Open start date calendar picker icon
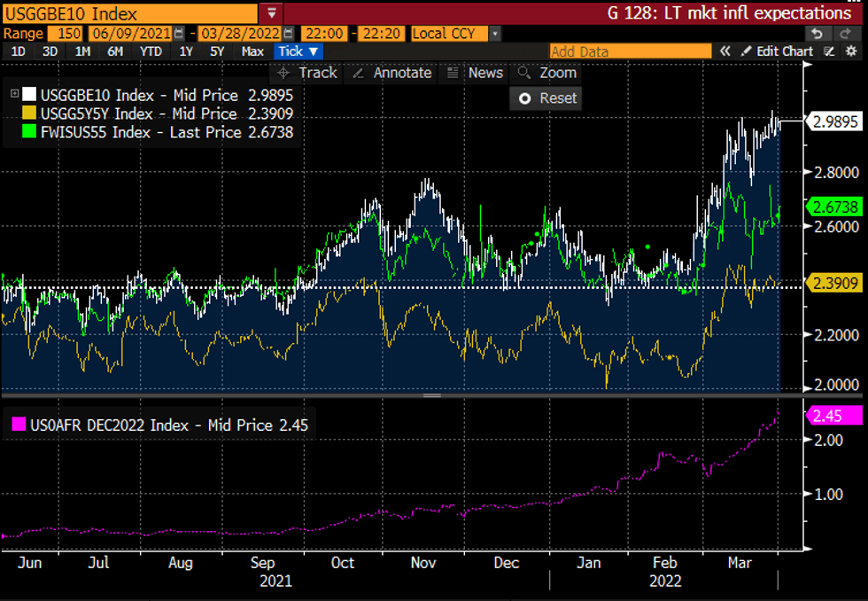This screenshot has width=868, height=601. [180, 34]
